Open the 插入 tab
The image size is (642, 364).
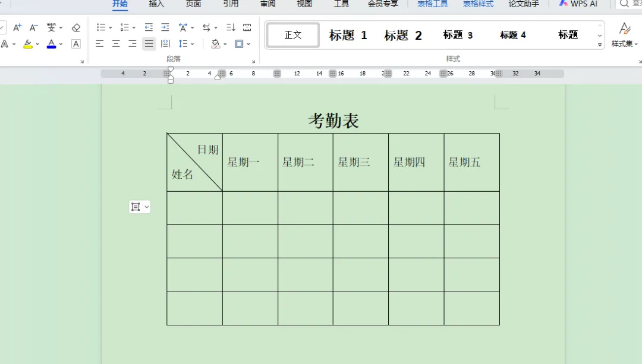156,4
